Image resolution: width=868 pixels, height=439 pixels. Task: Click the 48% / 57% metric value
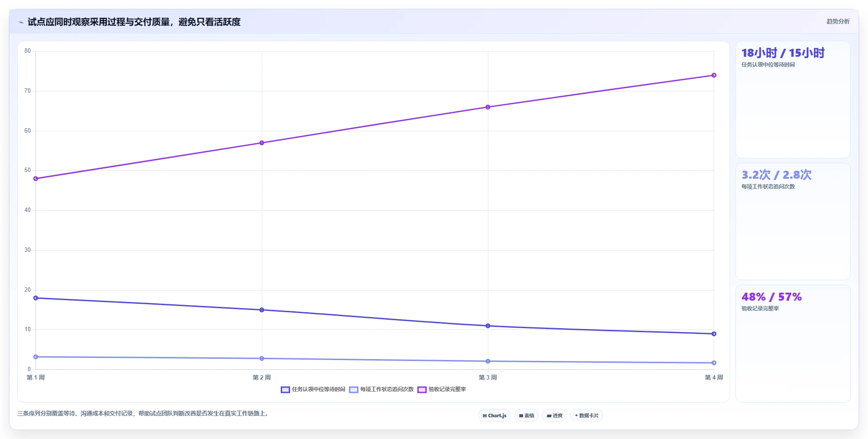point(772,297)
